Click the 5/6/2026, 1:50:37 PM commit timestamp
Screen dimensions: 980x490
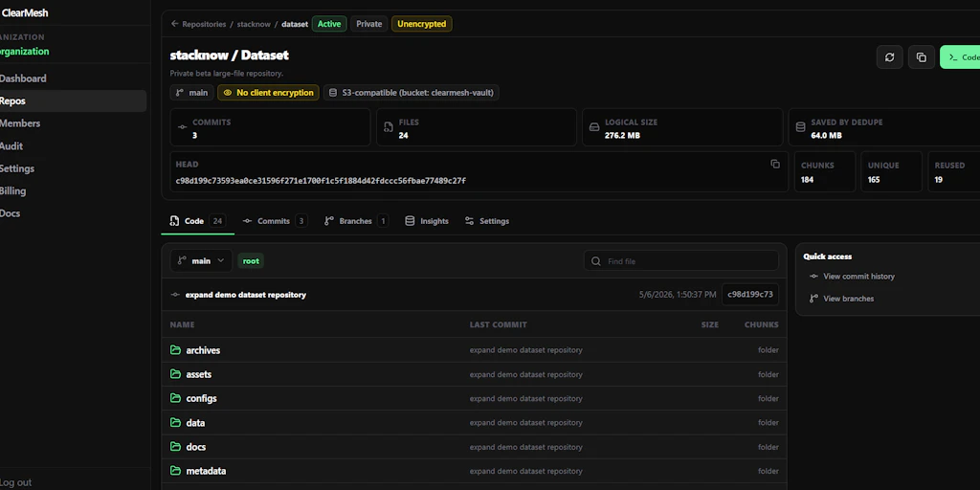[x=678, y=295]
